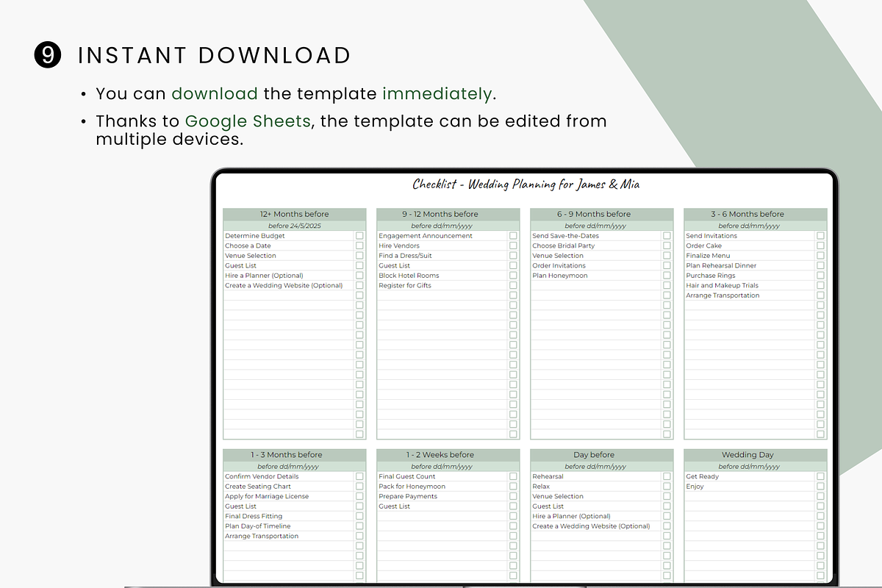The height and width of the screenshot is (588, 882).
Task: Mark Plan Honeymoon as complete
Action: [x=667, y=276]
